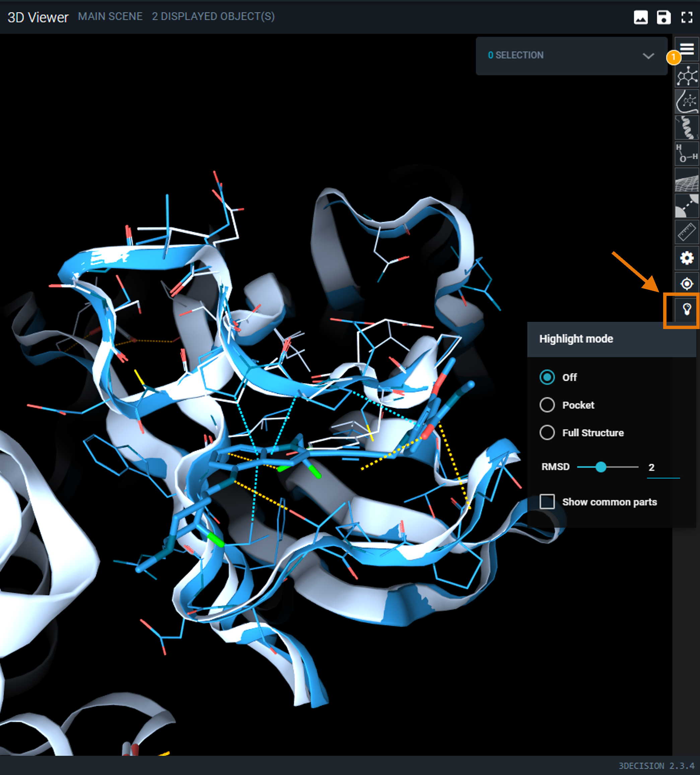700x775 pixels.
Task: Toggle water molecules H-O-H icon
Action: (687, 153)
